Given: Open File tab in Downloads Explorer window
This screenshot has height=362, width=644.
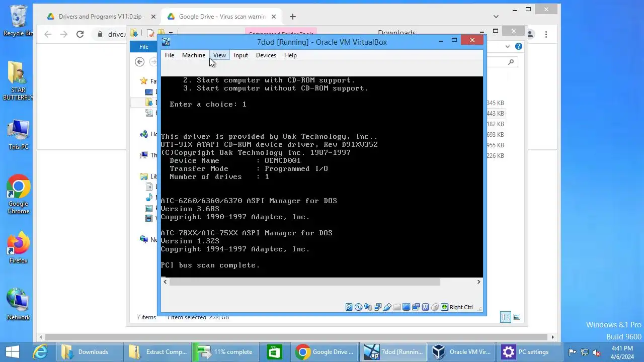Looking at the screenshot, I should [x=144, y=47].
